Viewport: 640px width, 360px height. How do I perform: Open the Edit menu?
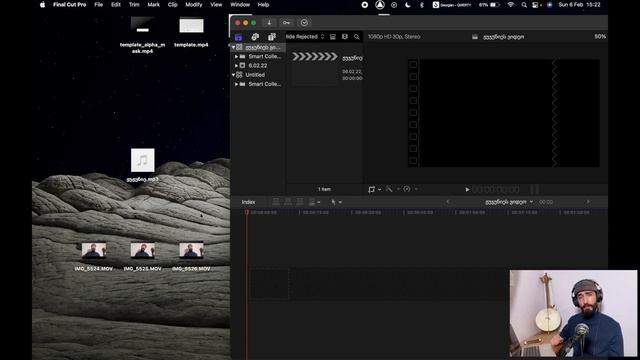click(116, 5)
